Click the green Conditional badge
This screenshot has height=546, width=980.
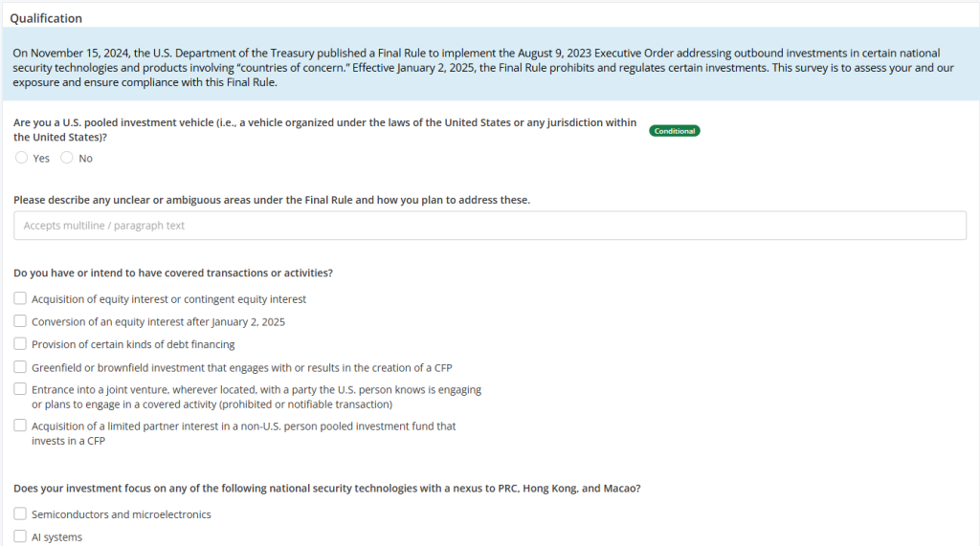[x=675, y=131]
